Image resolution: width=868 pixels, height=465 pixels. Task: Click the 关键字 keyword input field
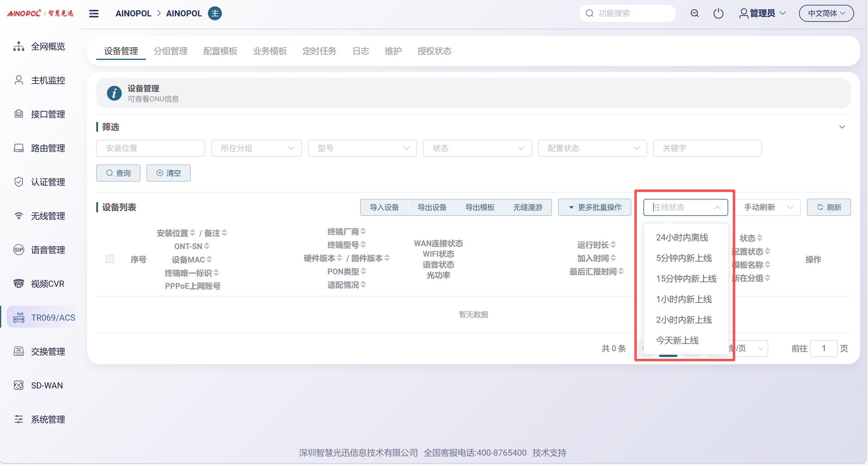coord(707,148)
